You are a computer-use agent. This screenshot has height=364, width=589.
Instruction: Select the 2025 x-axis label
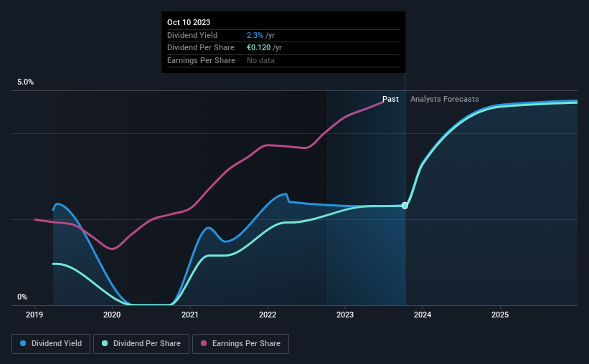tap(500, 315)
